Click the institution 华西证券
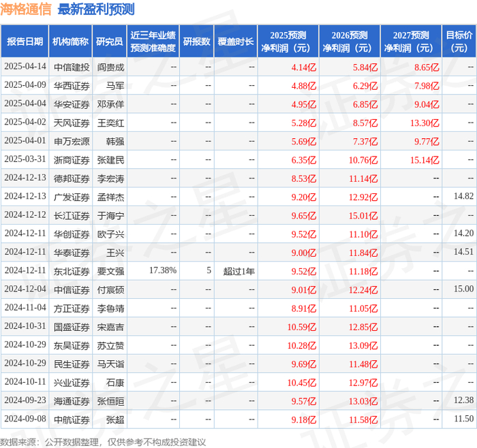The height and width of the screenshot is (448, 477). pyautogui.click(x=72, y=86)
